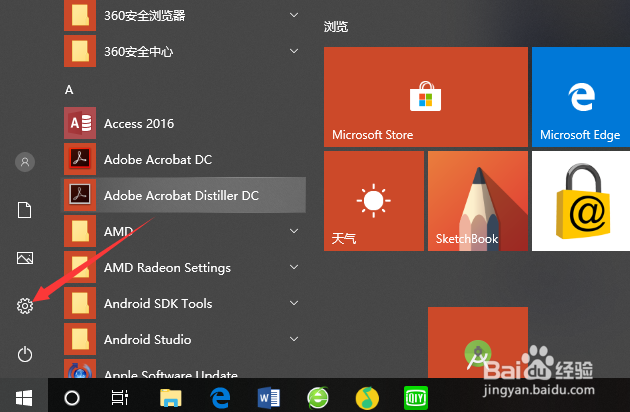Click the Power button icon
Screen dimensions: 630x412
(x=25, y=354)
